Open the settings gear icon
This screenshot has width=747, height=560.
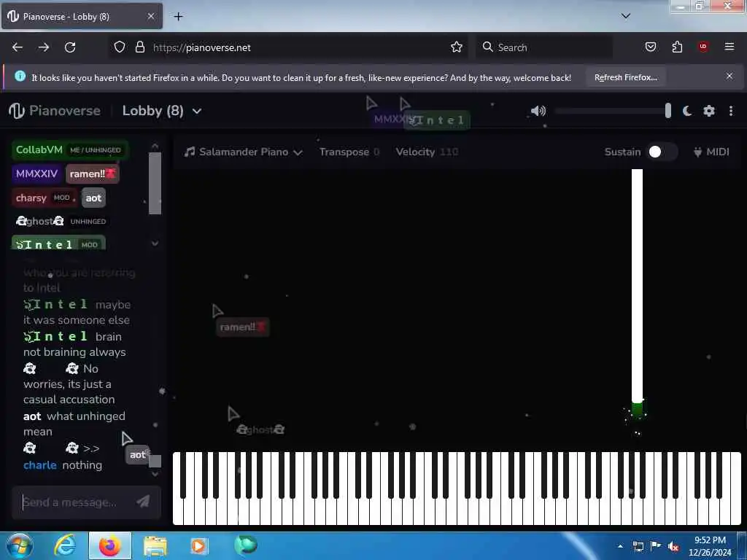coord(709,111)
